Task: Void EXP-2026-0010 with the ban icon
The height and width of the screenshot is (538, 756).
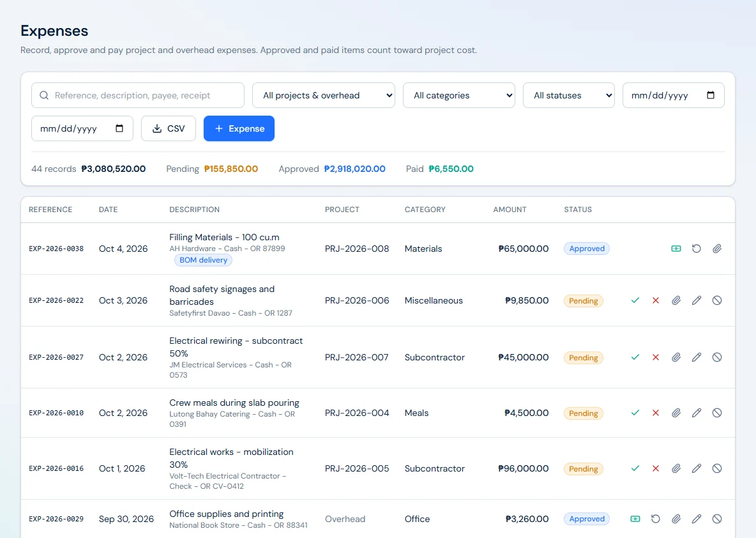Action: (x=717, y=413)
